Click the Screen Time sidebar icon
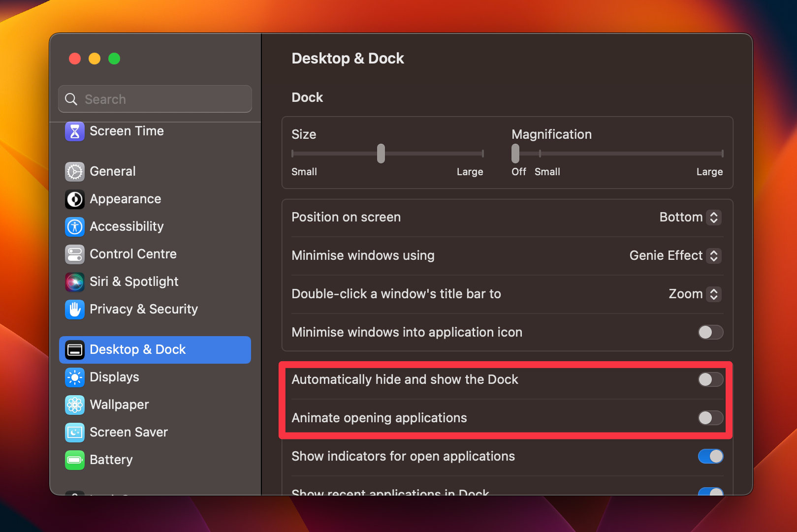This screenshot has width=797, height=532. [x=75, y=131]
